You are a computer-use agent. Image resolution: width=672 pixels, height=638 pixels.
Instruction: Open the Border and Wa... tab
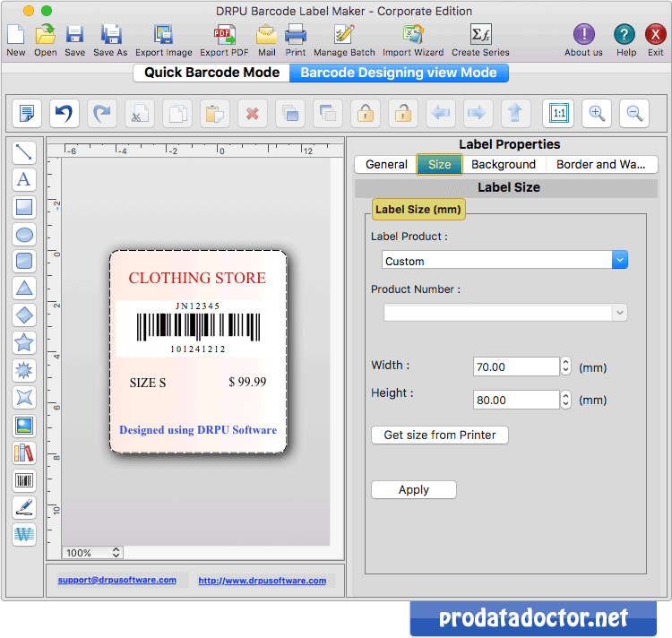[601, 165]
